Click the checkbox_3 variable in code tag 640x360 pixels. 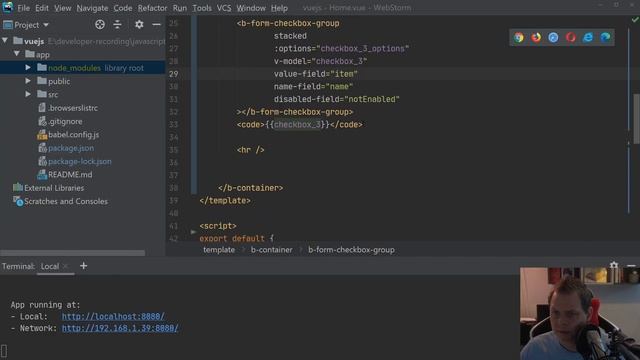coord(297,124)
